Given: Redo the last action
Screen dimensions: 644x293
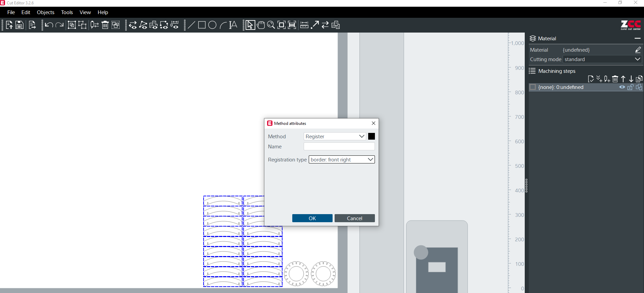Looking at the screenshot, I should (59, 25).
